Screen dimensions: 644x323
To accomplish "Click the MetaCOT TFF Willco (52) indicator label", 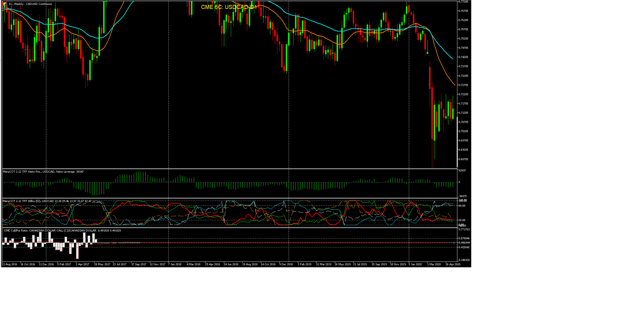I will click(47, 201).
